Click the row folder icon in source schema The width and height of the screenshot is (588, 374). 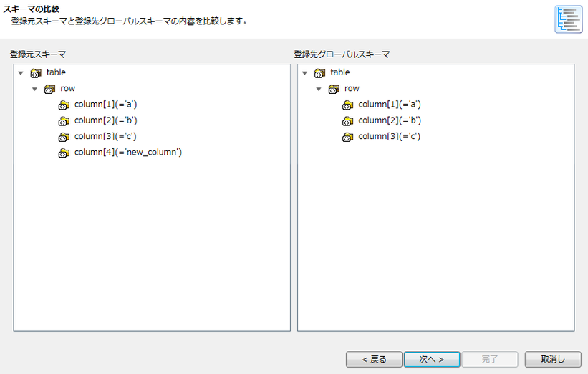(x=49, y=89)
